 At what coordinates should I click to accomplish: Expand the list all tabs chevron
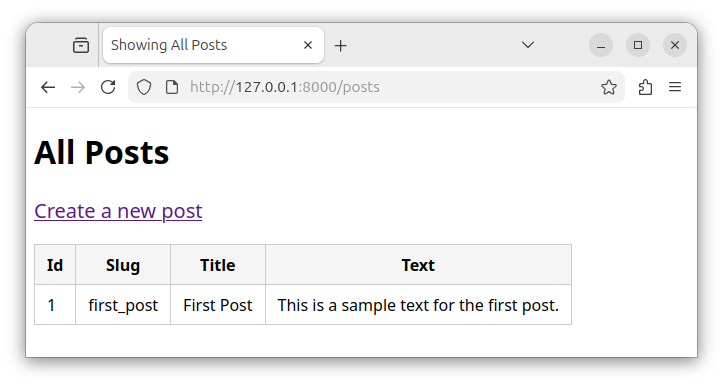tap(528, 45)
